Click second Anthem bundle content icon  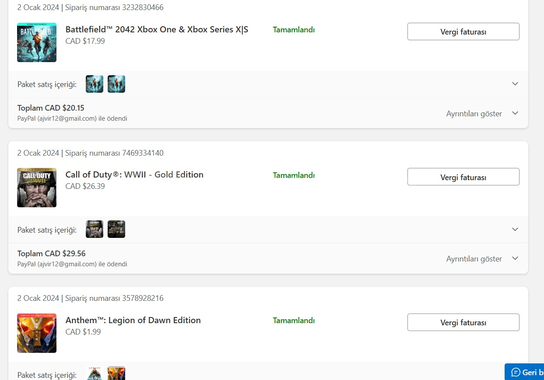(116, 373)
